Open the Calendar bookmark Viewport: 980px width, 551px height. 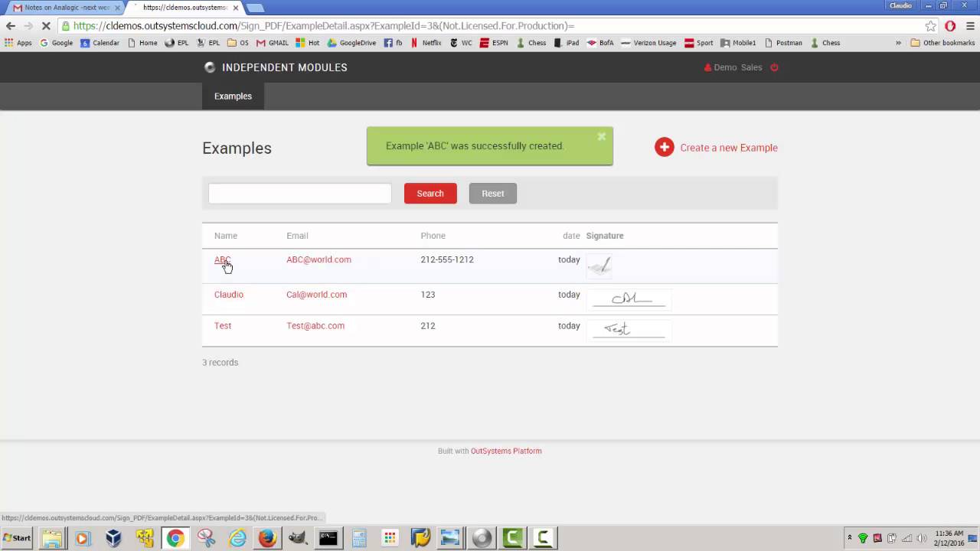coord(100,43)
